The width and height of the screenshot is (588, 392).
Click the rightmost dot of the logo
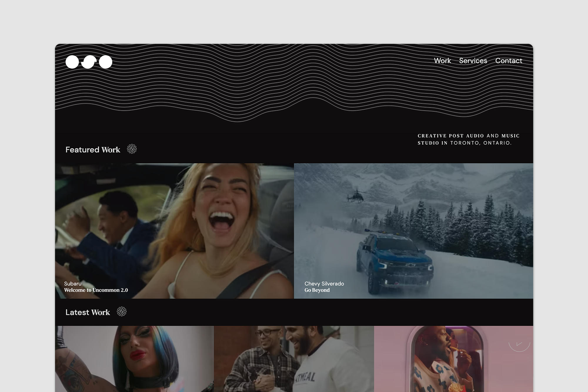(x=106, y=61)
